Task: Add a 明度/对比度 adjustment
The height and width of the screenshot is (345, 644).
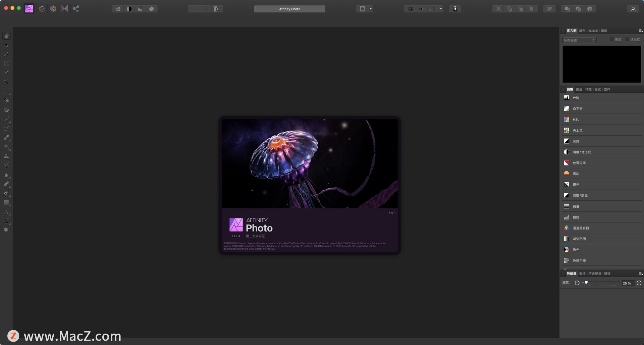Action: click(x=602, y=152)
